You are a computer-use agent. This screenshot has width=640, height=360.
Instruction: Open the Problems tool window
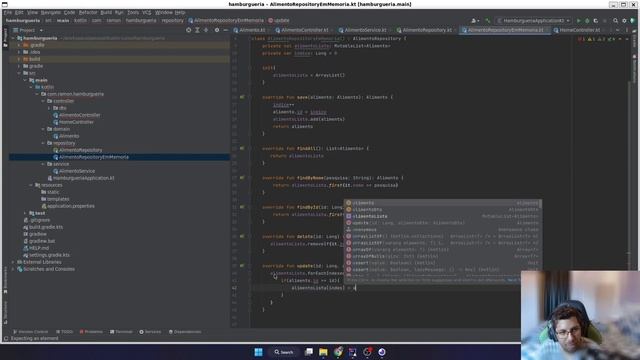coord(91,332)
